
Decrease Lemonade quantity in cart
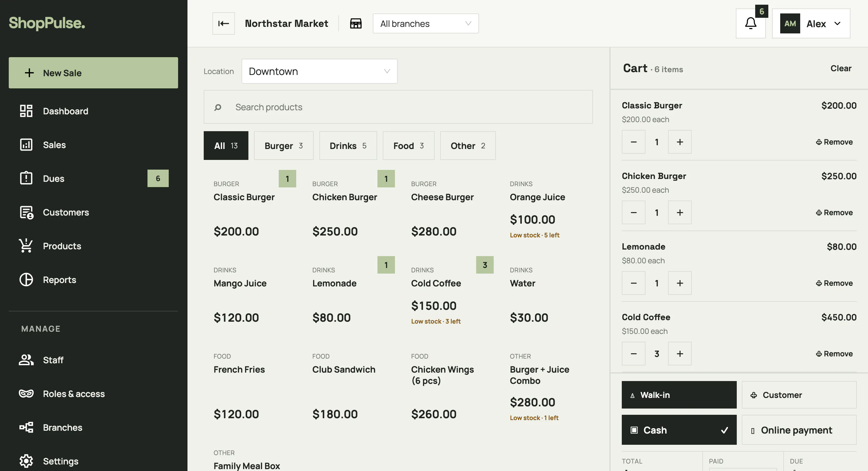tap(633, 283)
